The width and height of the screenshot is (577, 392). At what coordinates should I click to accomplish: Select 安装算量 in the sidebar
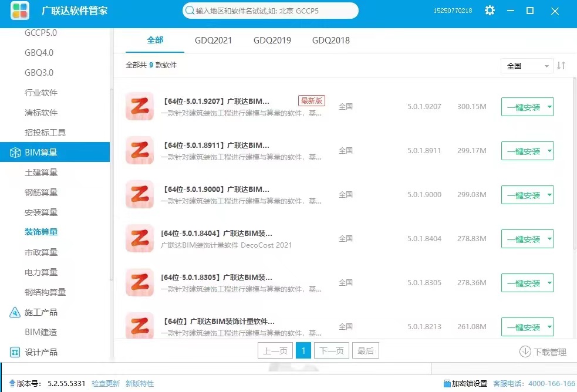[41, 212]
